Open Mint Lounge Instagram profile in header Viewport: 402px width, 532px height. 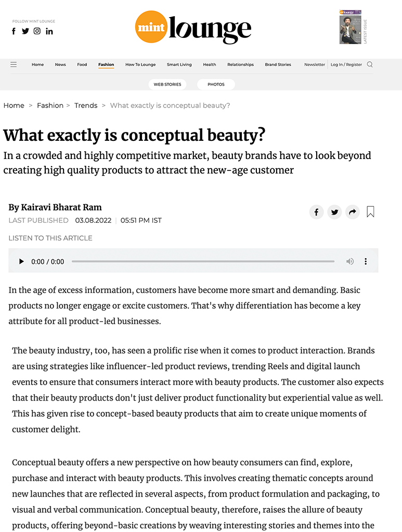coord(37,31)
